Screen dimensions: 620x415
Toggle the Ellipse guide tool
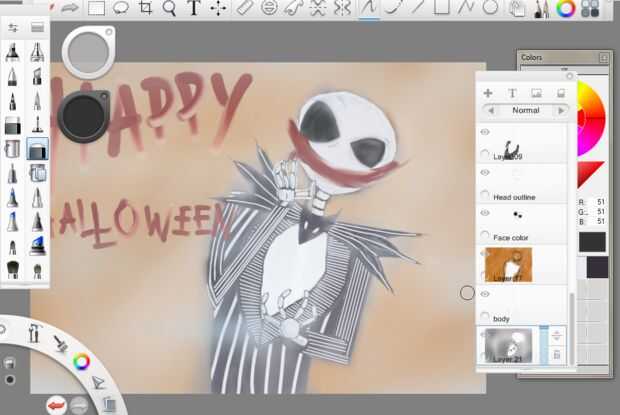point(269,8)
